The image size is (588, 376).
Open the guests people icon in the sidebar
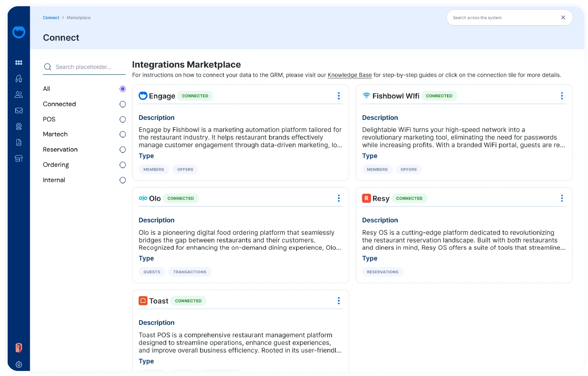(19, 94)
